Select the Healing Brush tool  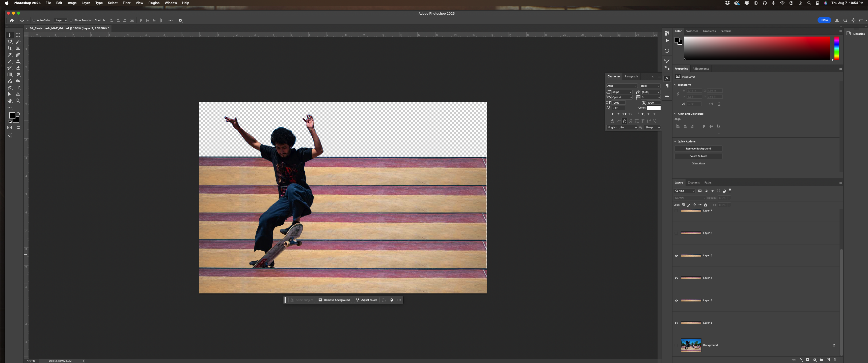(18, 55)
